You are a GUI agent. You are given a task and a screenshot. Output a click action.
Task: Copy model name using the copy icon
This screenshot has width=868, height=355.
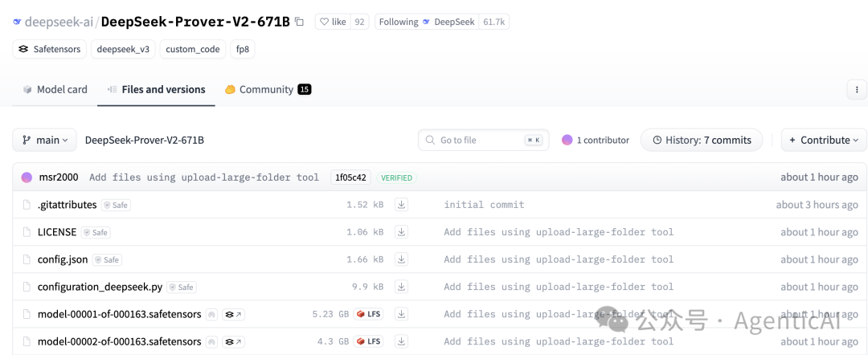click(x=300, y=22)
